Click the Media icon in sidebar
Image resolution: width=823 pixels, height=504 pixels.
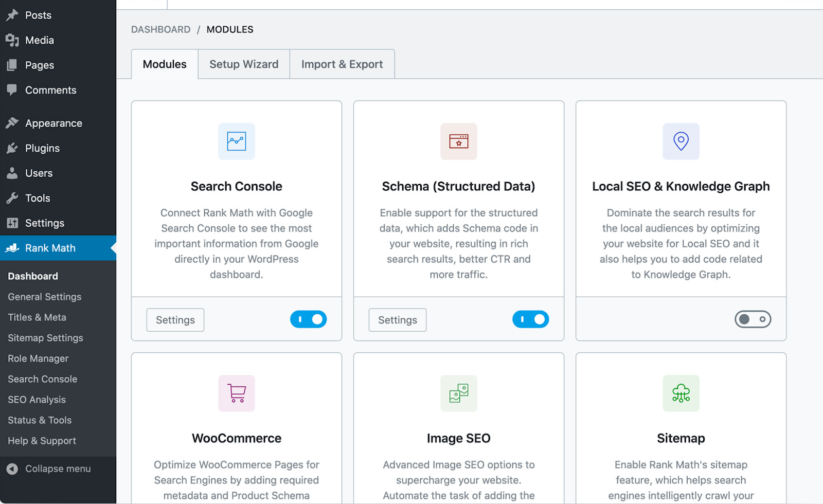click(x=12, y=40)
